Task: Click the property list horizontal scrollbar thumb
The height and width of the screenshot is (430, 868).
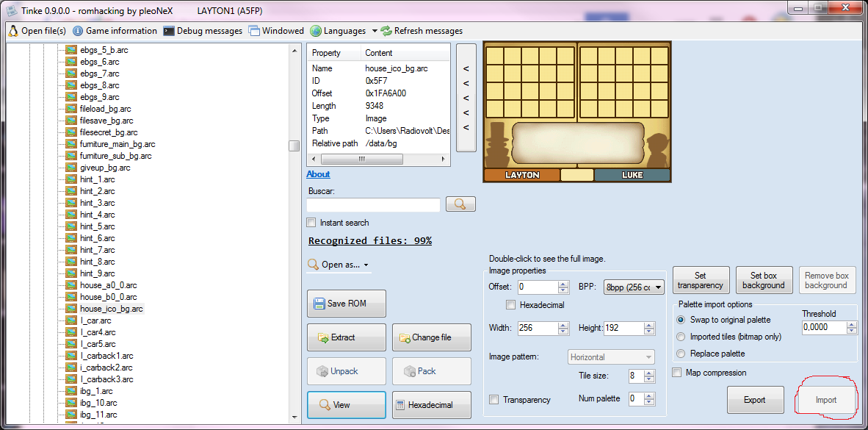Action: point(361,159)
